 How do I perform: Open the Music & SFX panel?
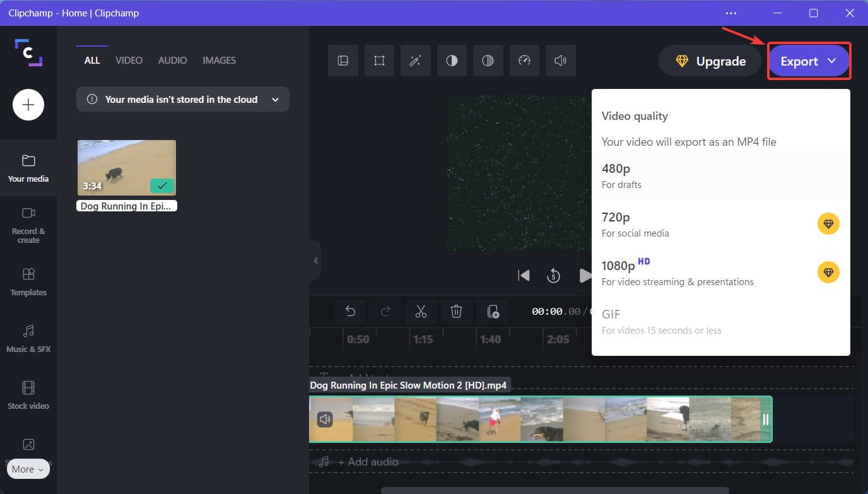point(28,339)
